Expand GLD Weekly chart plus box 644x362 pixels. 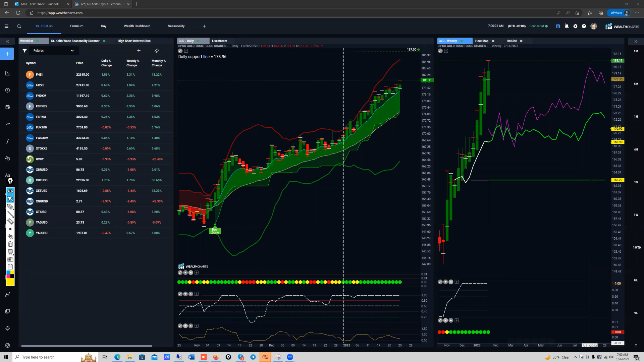pos(446,51)
